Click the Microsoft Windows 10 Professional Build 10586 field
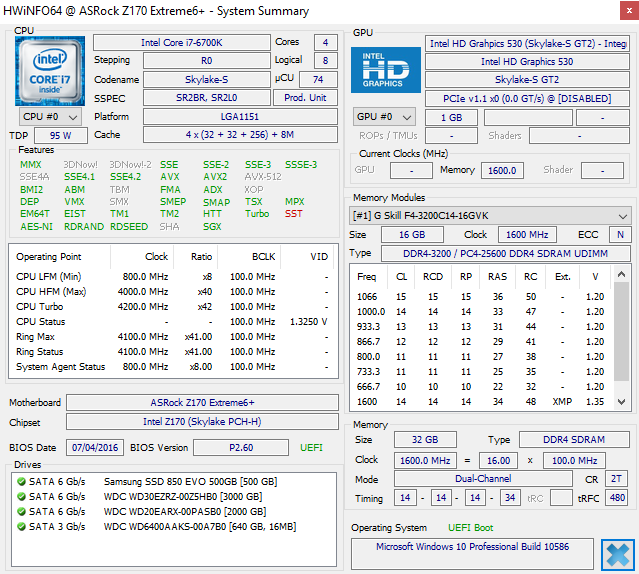This screenshot has width=639, height=574. 472,554
